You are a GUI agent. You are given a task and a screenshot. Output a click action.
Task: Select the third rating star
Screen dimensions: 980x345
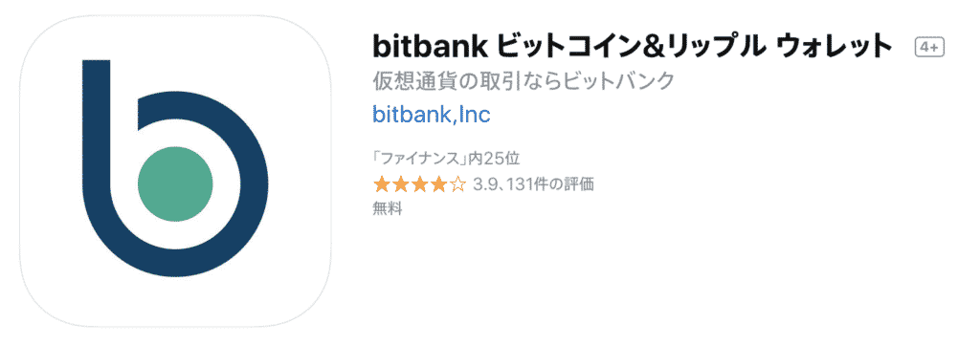(x=419, y=184)
